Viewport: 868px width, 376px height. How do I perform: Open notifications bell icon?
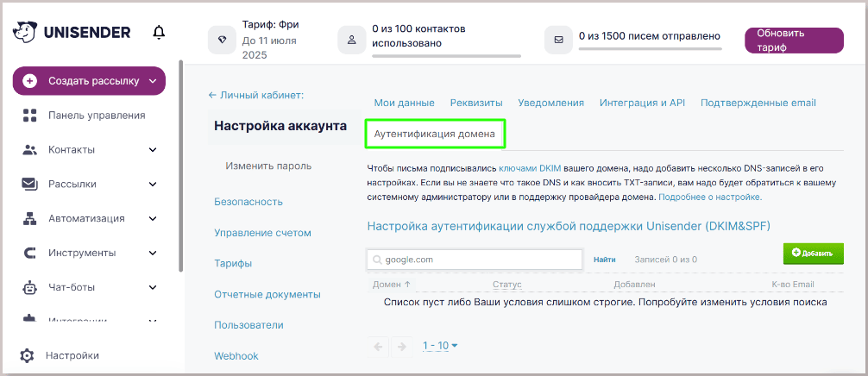(159, 33)
